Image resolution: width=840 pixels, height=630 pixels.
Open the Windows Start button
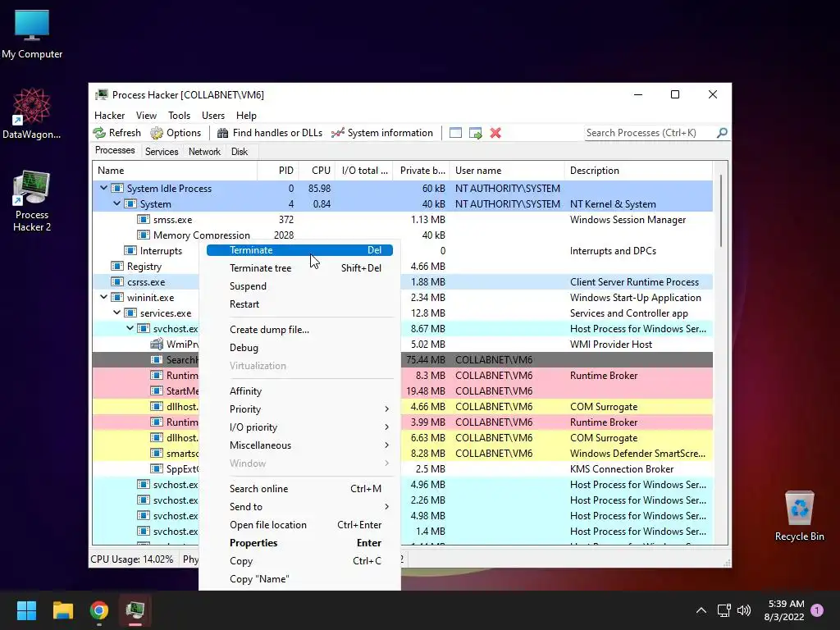click(26, 610)
